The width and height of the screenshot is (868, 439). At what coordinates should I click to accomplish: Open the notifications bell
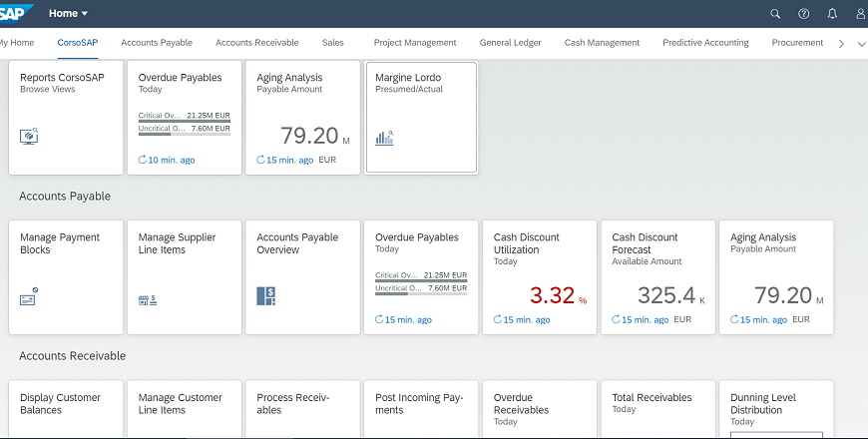[x=832, y=14]
